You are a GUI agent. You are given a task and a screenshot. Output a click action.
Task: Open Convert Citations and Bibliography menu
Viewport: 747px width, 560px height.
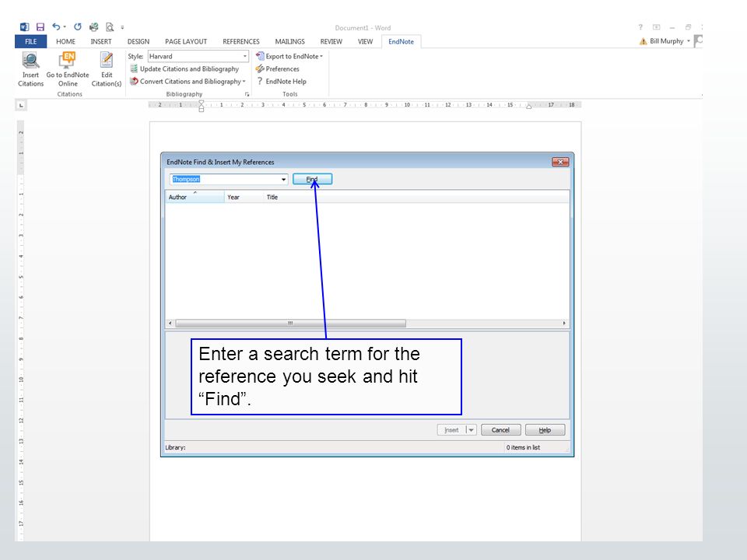(x=188, y=82)
